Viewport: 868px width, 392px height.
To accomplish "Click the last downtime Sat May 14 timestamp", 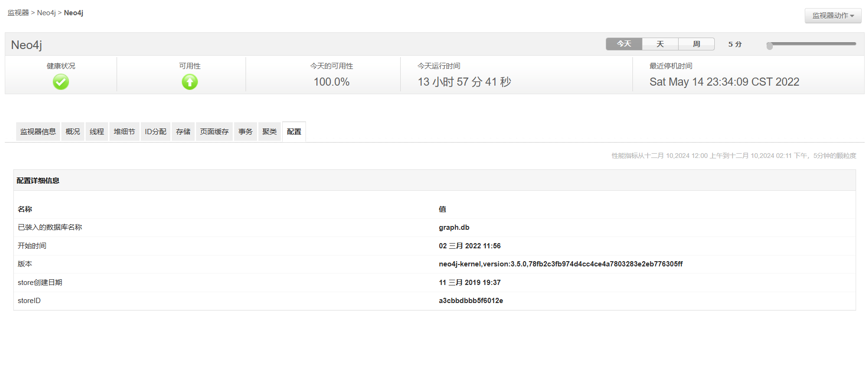I will point(724,82).
